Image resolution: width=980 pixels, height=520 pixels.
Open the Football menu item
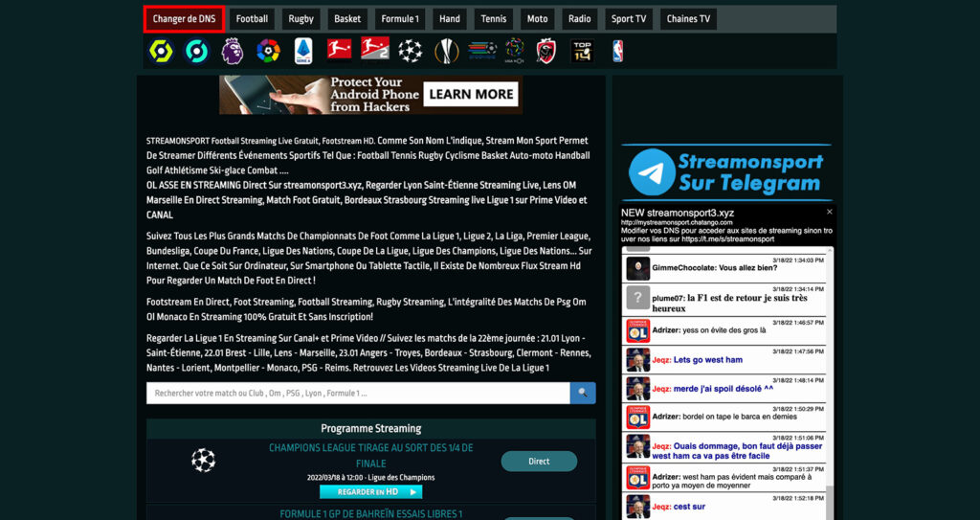click(x=252, y=19)
